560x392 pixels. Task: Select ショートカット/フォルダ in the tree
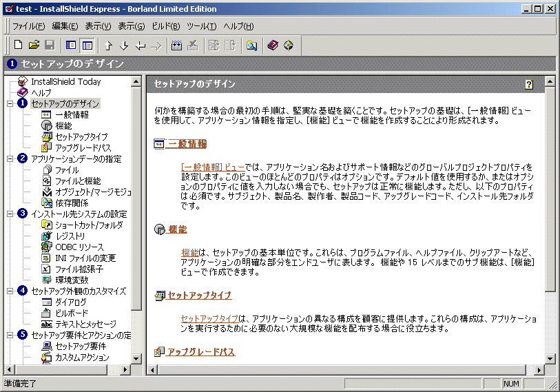(89, 225)
